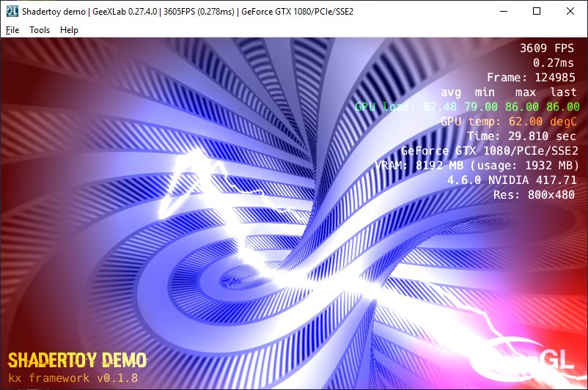Click the window title bar text
Screen dimensions: 588x390
(x=188, y=12)
